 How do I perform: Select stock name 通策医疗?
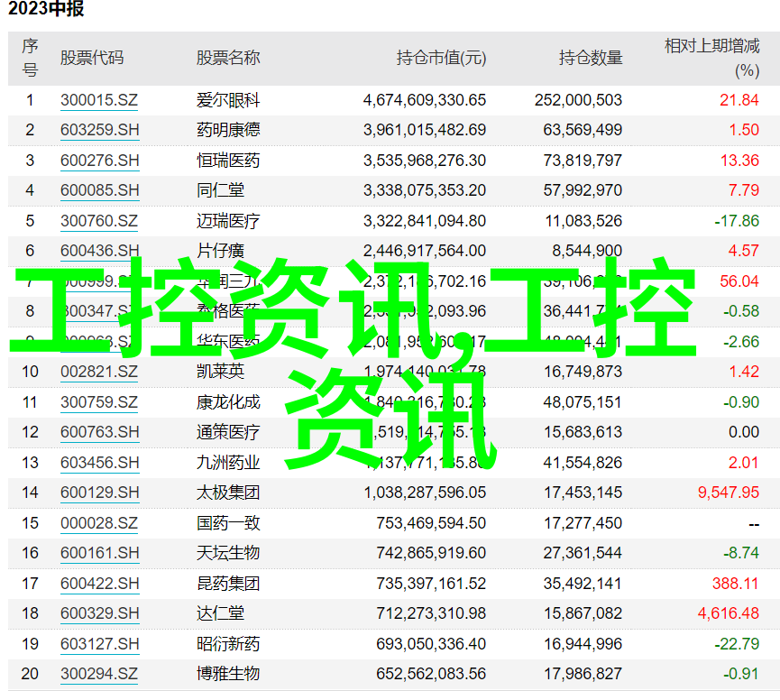[x=228, y=432]
